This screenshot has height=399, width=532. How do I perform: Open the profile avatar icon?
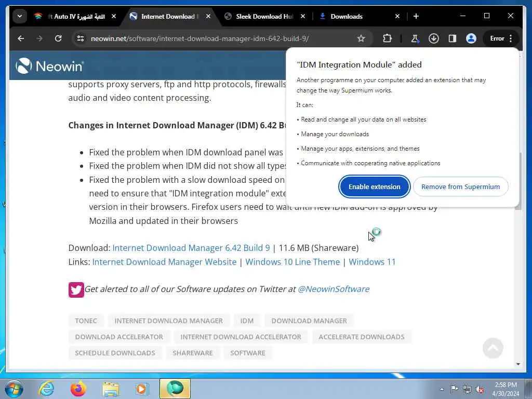471,38
